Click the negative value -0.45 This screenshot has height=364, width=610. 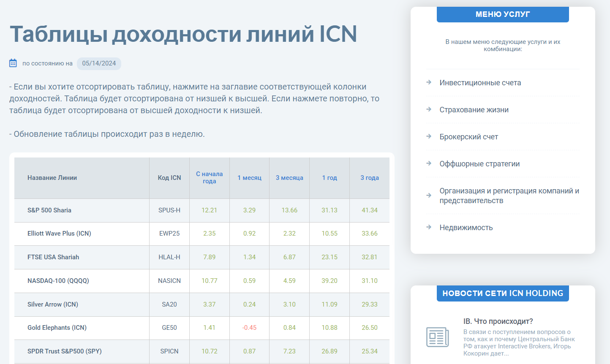[249, 328]
